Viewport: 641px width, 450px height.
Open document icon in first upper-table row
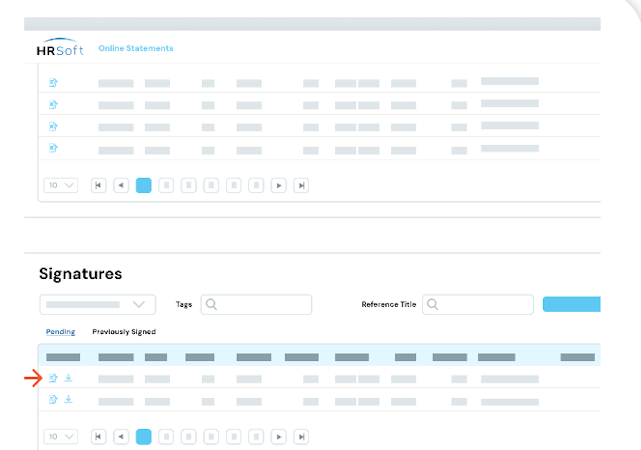(x=53, y=83)
